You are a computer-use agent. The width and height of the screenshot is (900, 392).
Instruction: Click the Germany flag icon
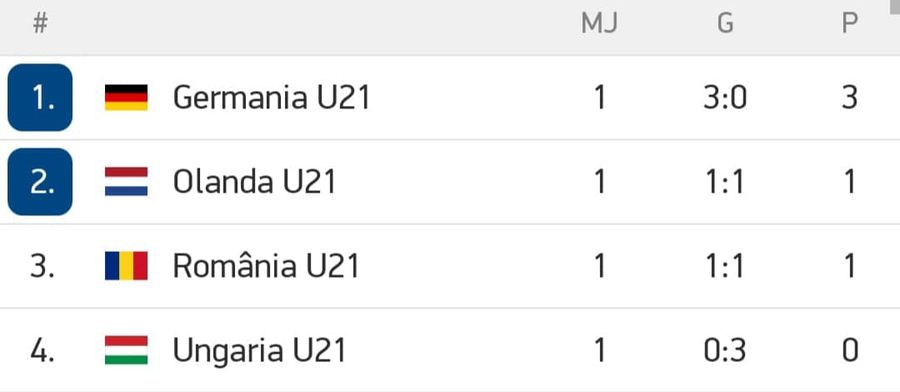126,98
